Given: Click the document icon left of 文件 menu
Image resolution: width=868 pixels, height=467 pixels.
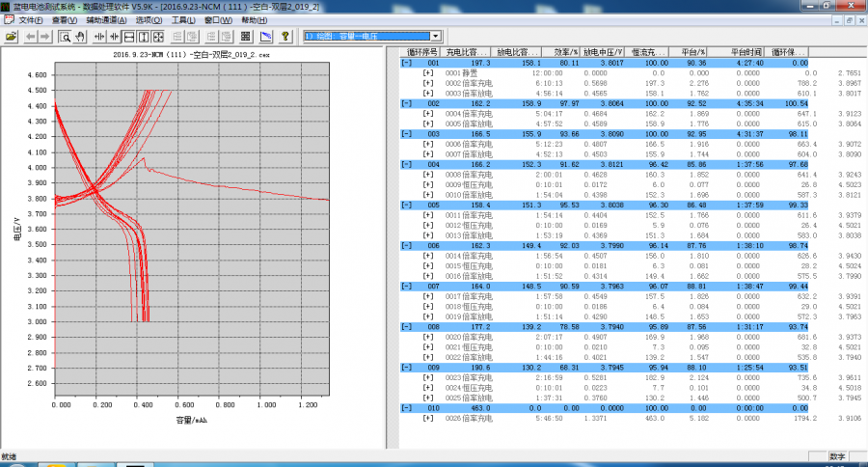Looking at the screenshot, I should click(x=9, y=20).
